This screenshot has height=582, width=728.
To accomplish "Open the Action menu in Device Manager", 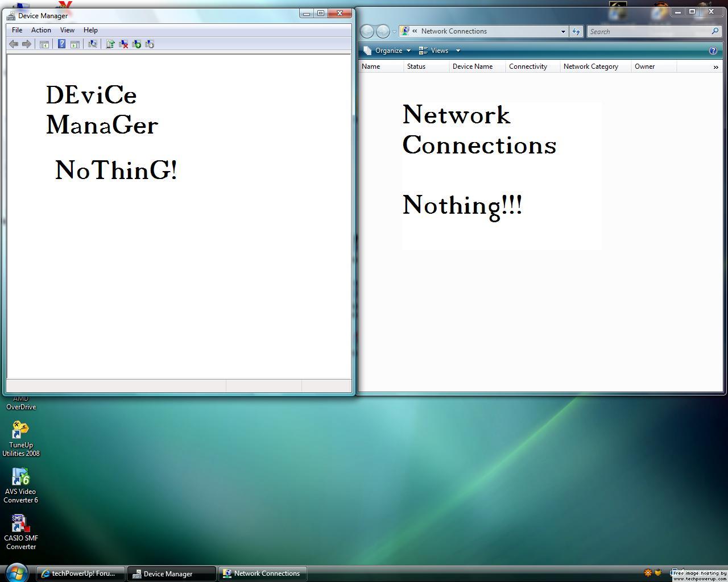I will (x=41, y=30).
